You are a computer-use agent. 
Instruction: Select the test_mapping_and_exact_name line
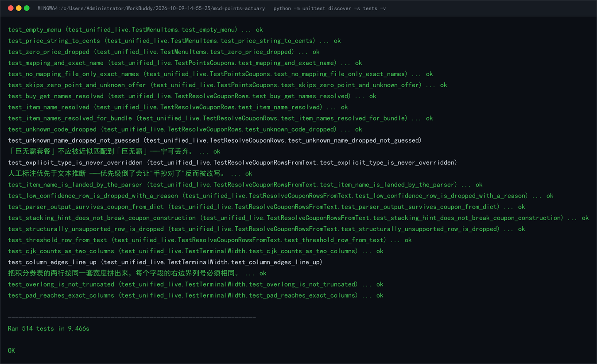coord(185,63)
